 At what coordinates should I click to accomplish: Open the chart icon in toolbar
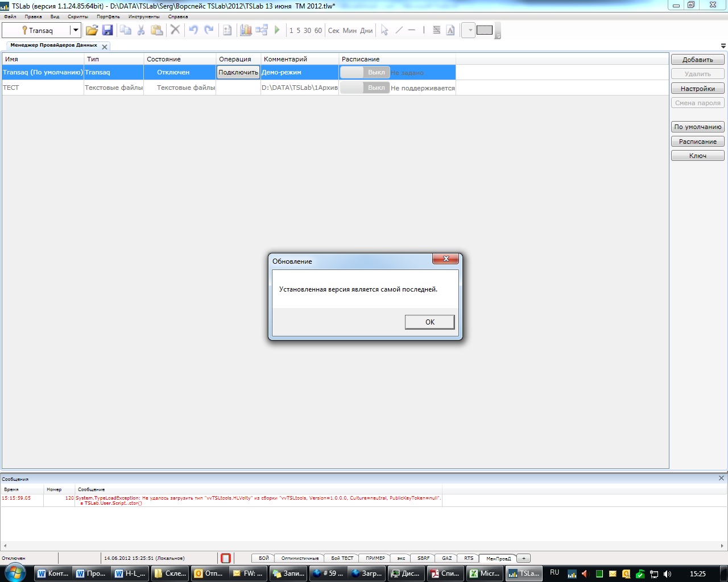pyautogui.click(x=246, y=30)
